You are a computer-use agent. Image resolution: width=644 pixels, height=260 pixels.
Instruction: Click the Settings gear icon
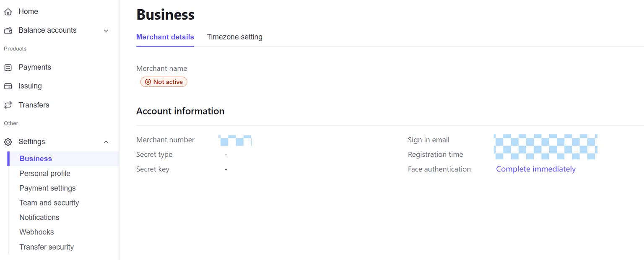point(8,142)
